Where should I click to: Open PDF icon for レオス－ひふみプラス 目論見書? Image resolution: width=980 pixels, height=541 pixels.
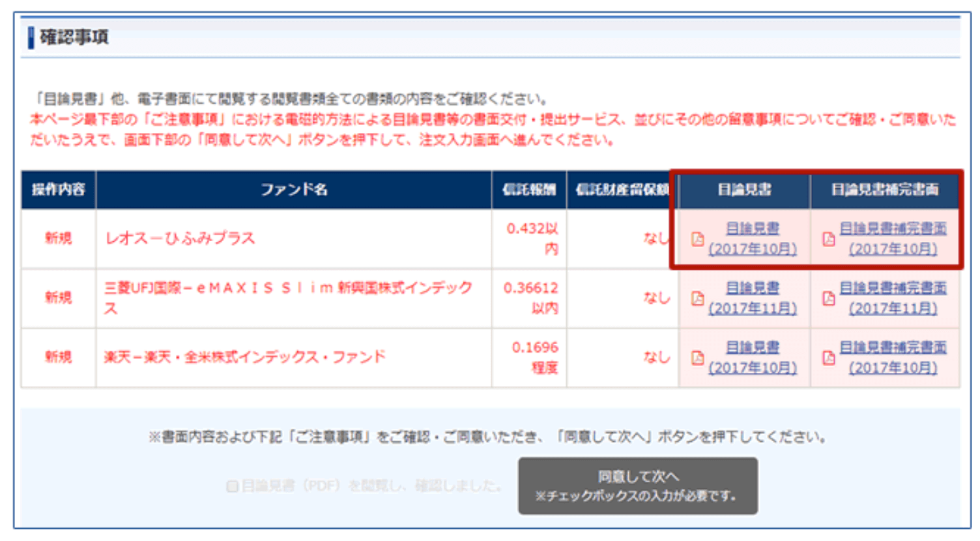[697, 239]
